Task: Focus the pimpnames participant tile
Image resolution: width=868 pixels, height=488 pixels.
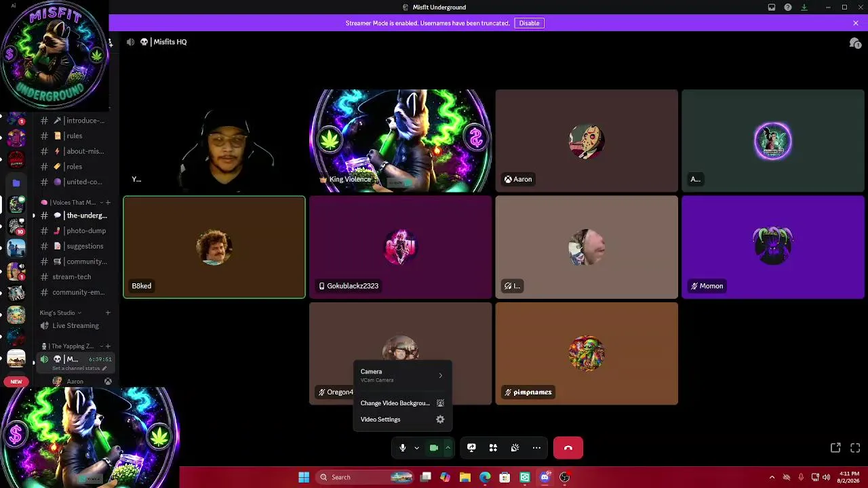Action: pyautogui.click(x=587, y=354)
